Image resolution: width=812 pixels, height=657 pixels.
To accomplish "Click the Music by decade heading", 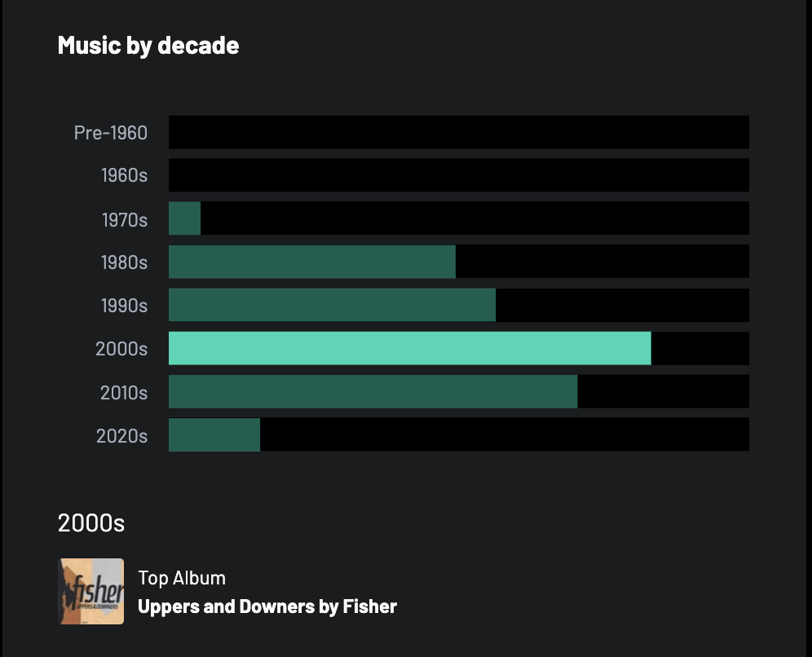I will pos(148,46).
